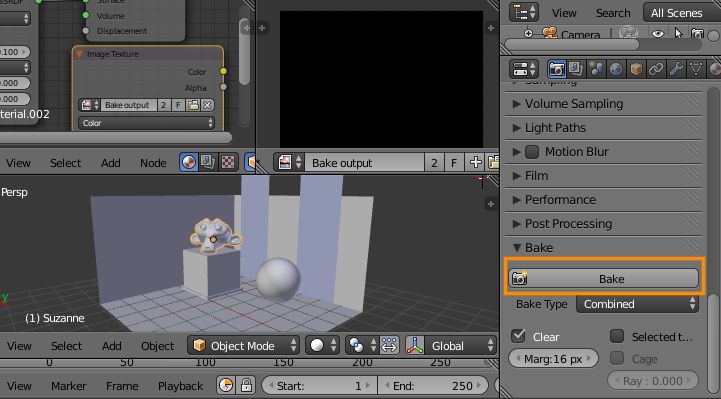Toggle manipulate center points icon
Screen dimensions: 721x399
point(389,345)
